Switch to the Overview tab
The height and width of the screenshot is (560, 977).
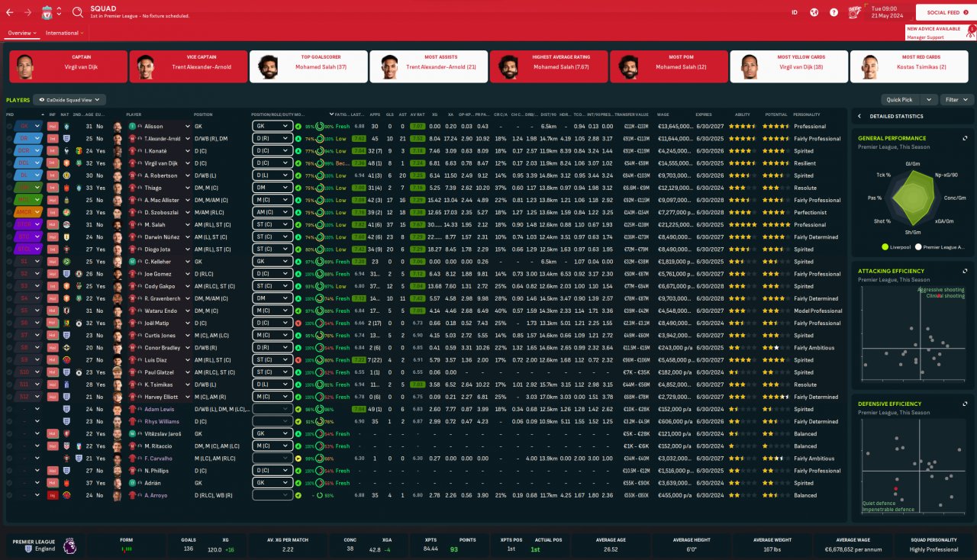tap(22, 33)
